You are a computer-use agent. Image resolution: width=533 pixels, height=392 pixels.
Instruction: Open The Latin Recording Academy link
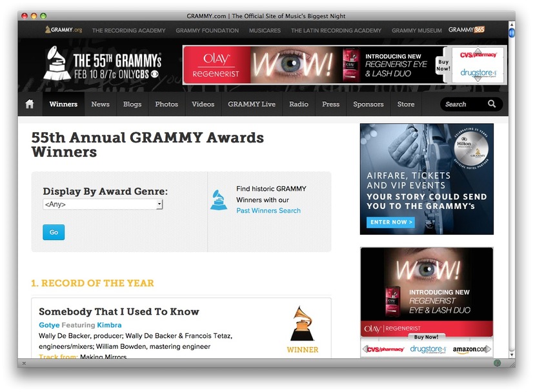pyautogui.click(x=336, y=30)
